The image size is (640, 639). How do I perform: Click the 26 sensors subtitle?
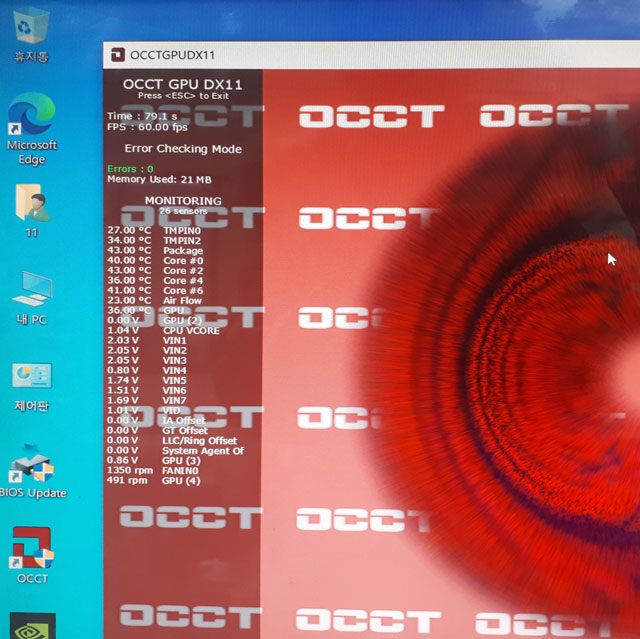tap(183, 211)
